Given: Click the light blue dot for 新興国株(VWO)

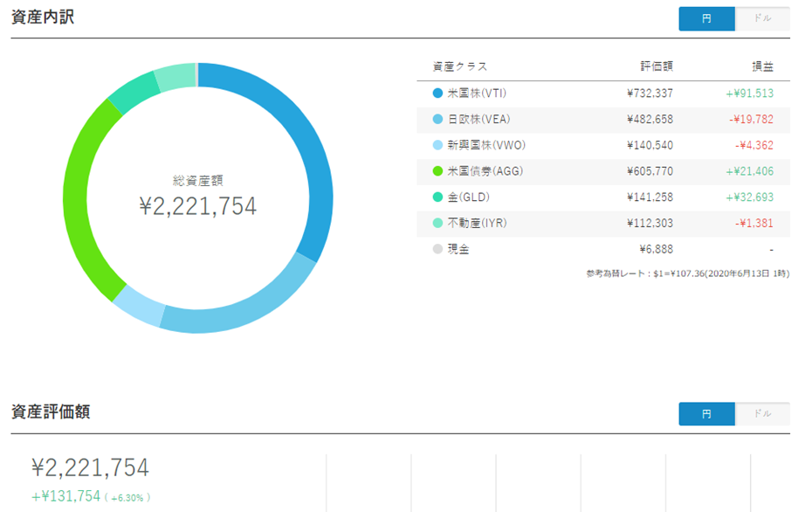Looking at the screenshot, I should pos(437,145).
